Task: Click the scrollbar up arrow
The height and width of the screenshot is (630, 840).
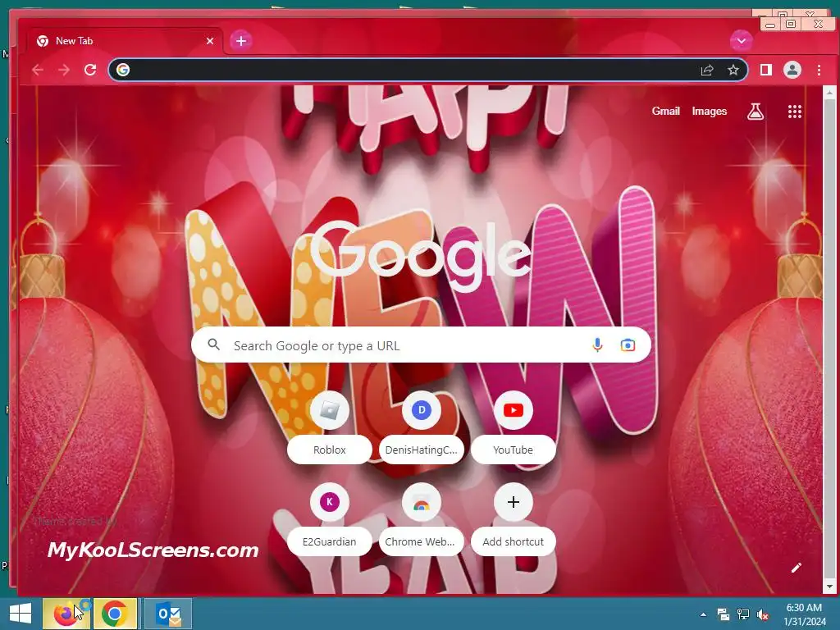Action: [830, 93]
